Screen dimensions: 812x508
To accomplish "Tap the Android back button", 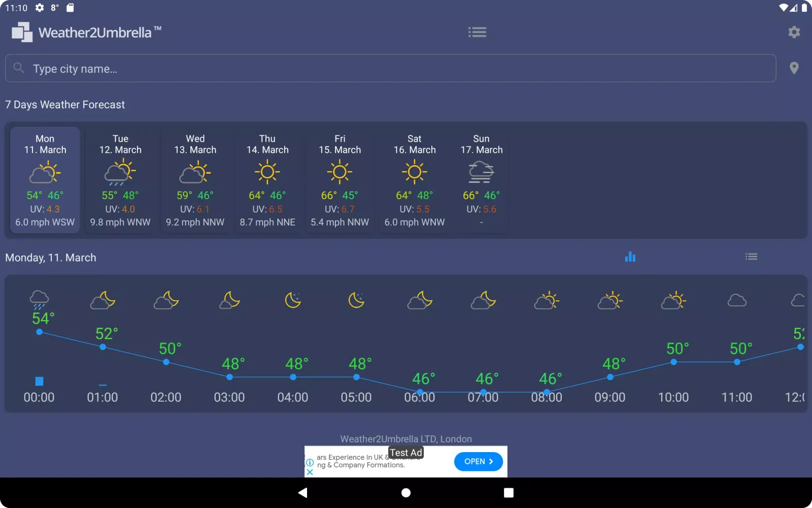I will point(303,492).
